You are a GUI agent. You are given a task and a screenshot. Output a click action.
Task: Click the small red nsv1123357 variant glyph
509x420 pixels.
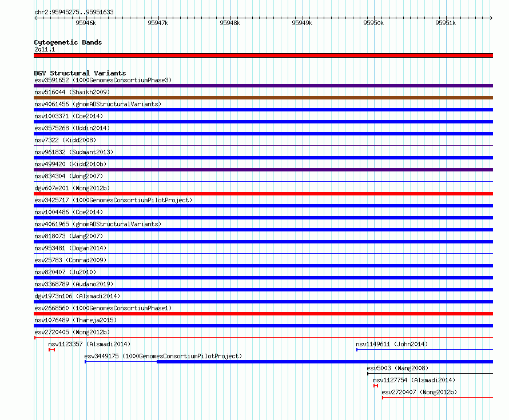(x=51, y=350)
